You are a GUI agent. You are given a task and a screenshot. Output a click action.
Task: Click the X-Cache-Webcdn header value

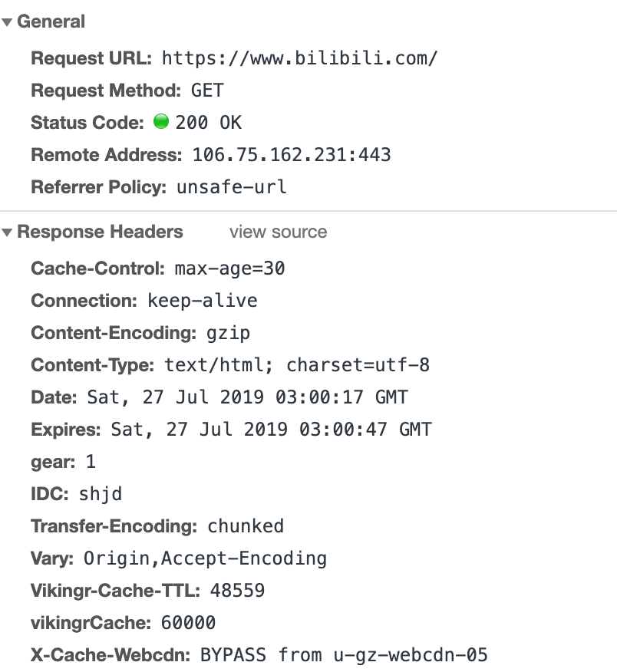[x=344, y=655]
